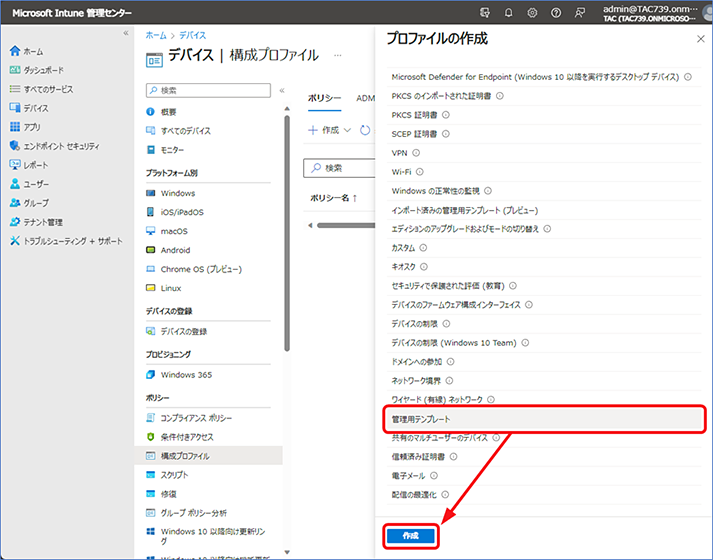
Task: Open グループ in left navigation
Action: point(29,203)
